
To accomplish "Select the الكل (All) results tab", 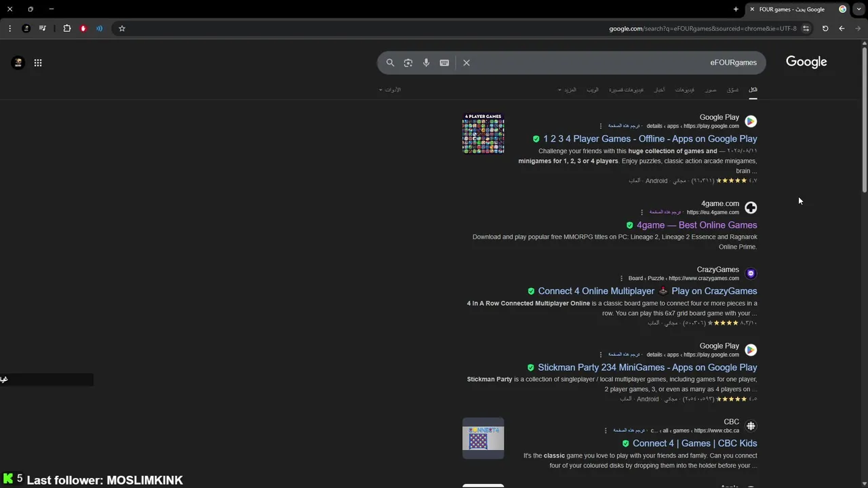I will (x=753, y=89).
